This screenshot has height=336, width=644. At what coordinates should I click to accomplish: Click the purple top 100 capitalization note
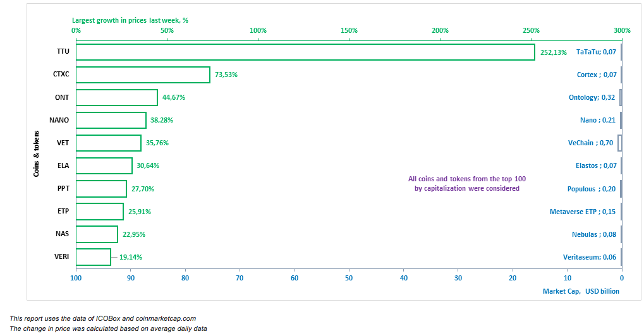coord(467,183)
